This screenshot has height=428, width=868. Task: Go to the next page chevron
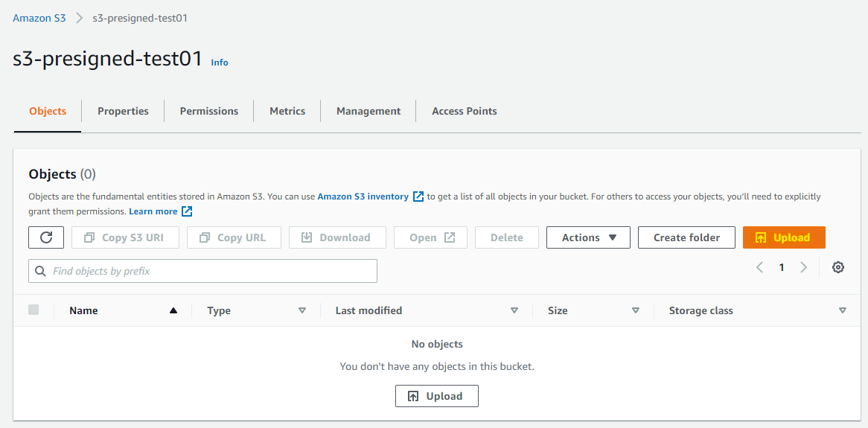coord(804,267)
